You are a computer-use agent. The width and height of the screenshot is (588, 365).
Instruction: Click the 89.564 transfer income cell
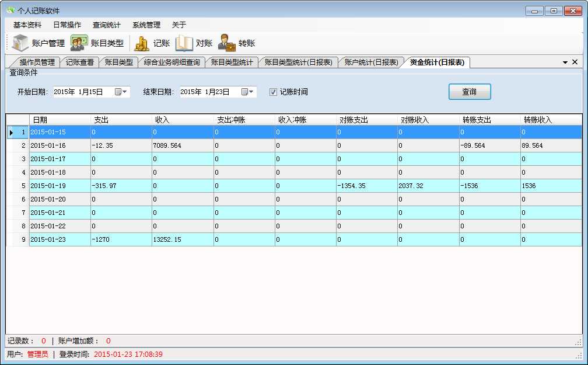tap(551, 145)
